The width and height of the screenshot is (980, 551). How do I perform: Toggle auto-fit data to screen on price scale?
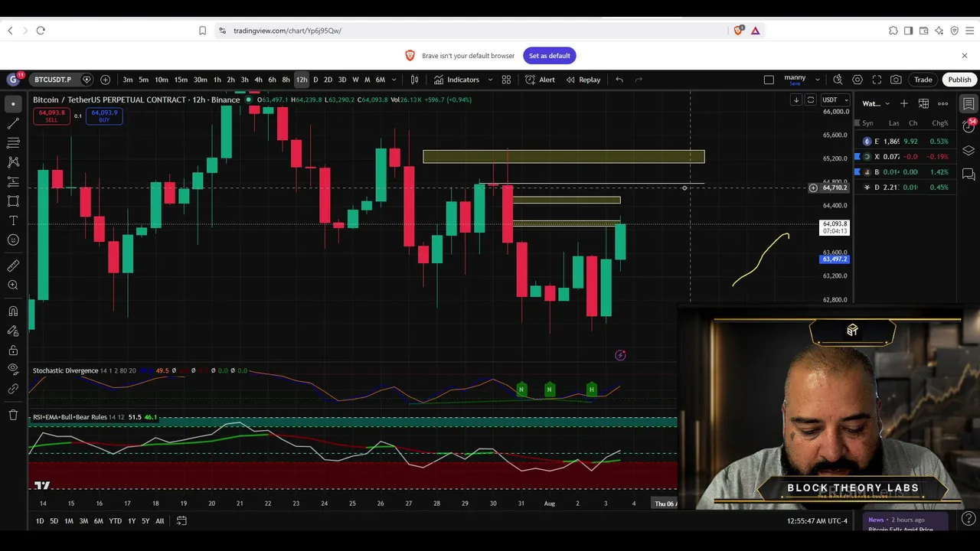tap(811, 99)
